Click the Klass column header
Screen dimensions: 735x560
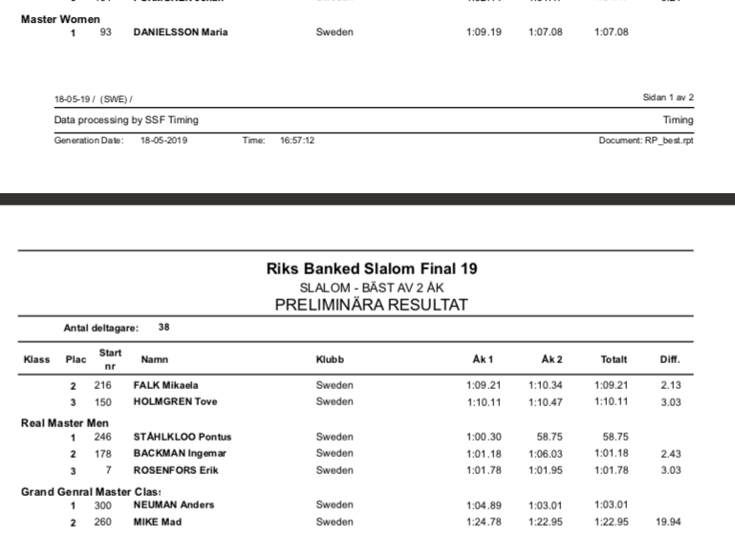(x=36, y=359)
